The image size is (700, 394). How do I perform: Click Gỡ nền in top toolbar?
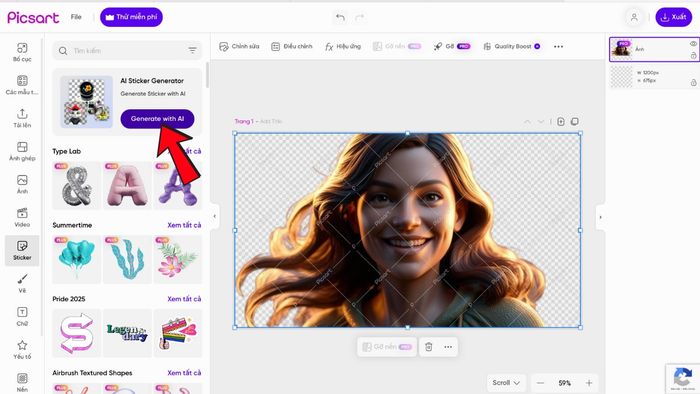(397, 46)
